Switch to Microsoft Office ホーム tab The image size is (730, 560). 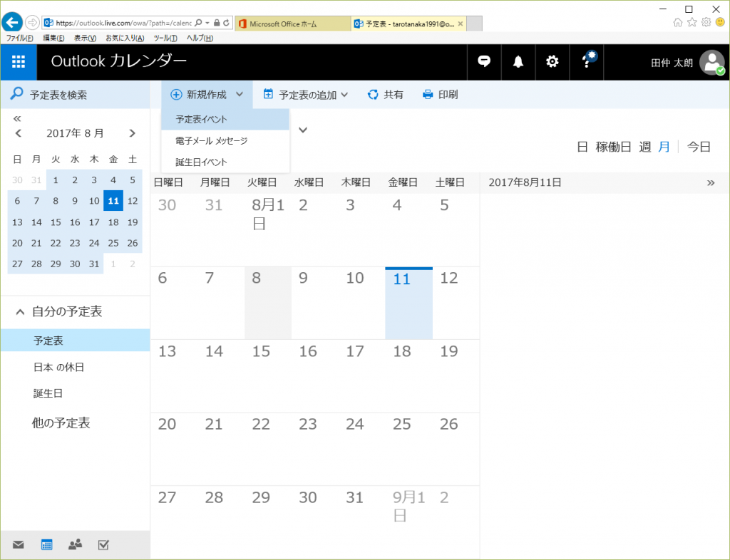[293, 24]
